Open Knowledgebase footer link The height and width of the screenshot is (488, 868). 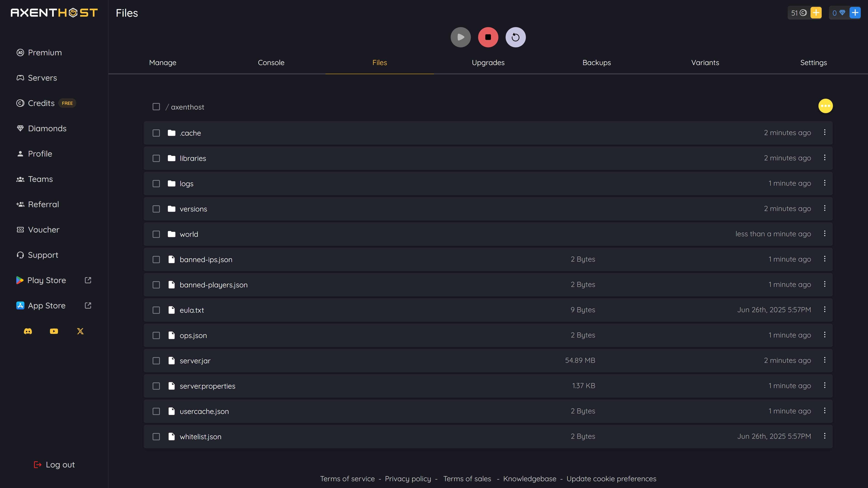530,479
